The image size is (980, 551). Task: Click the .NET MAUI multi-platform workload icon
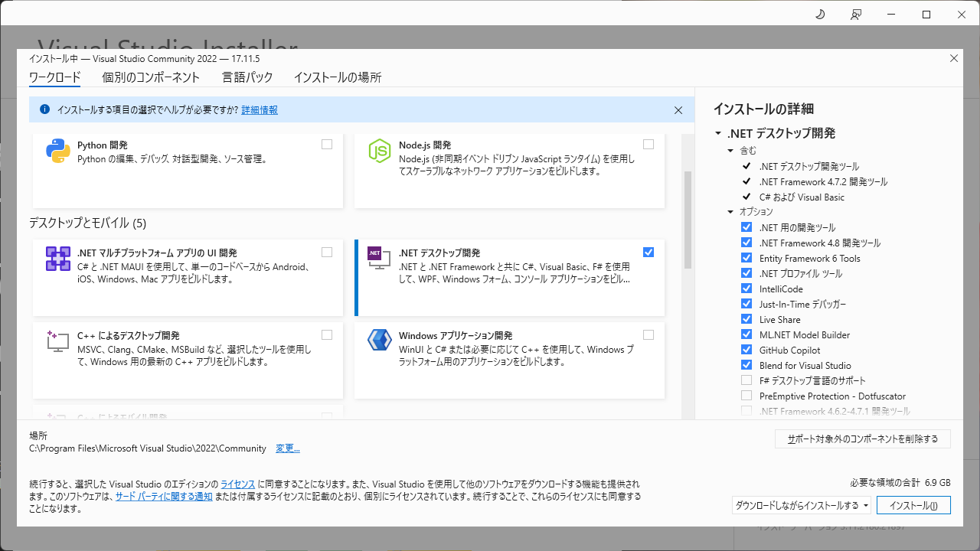coord(58,259)
